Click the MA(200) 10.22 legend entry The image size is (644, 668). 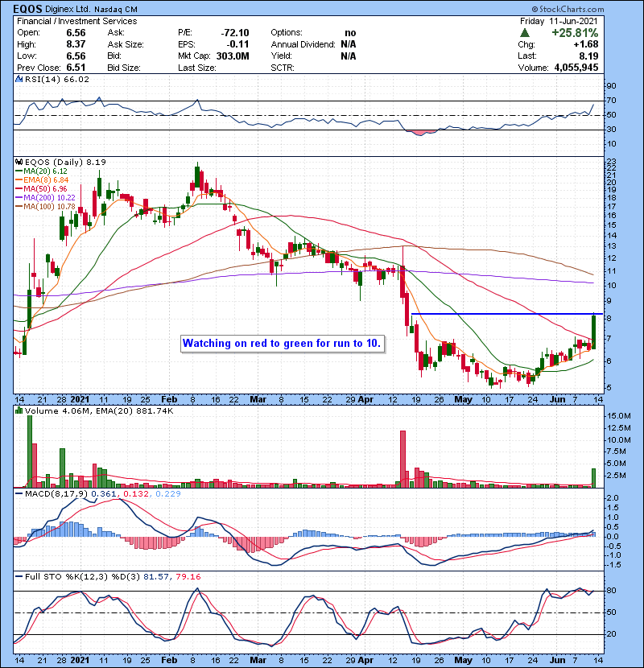click(49, 198)
